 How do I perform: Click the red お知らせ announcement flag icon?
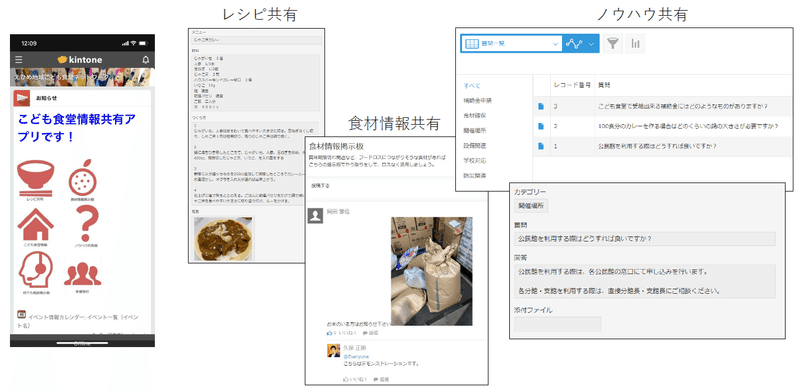point(21,97)
